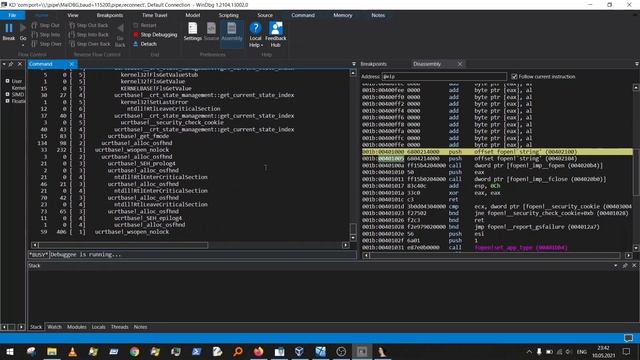
Task: Open PowerShell from the taskbar
Action: (197, 352)
